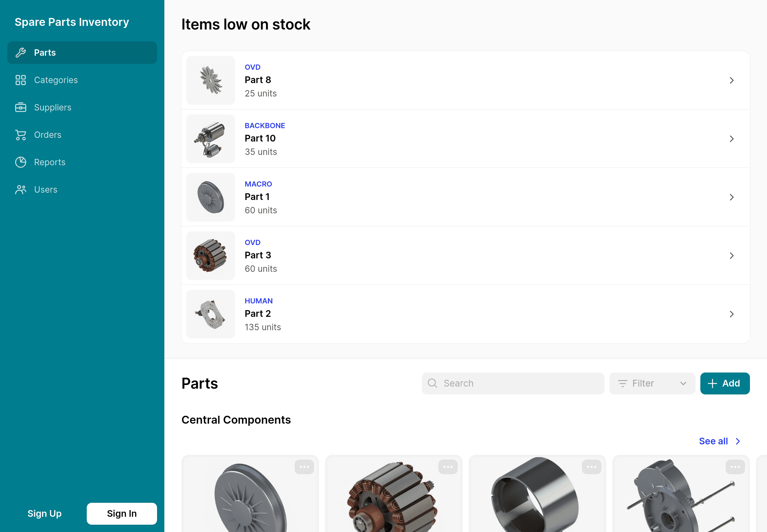Screen dimensions: 767x532
Task: Open the three-dots menu on the copper rotor card
Action: click(448, 467)
